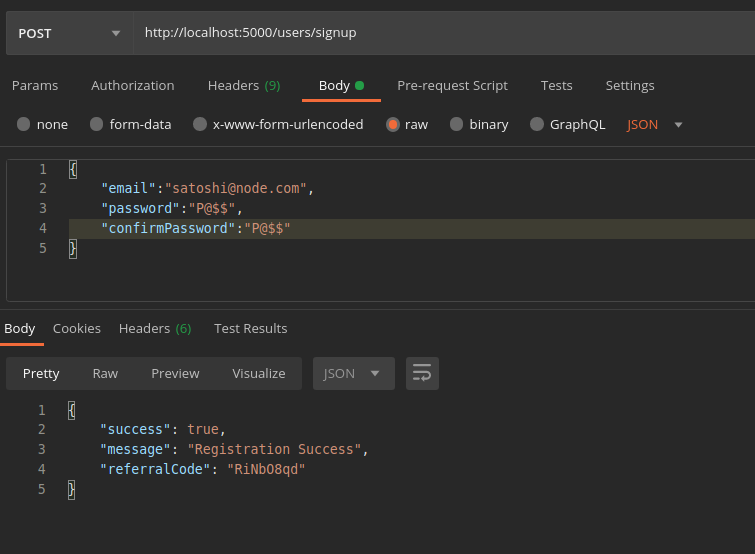Go to Pre-request Script tab

(452, 85)
